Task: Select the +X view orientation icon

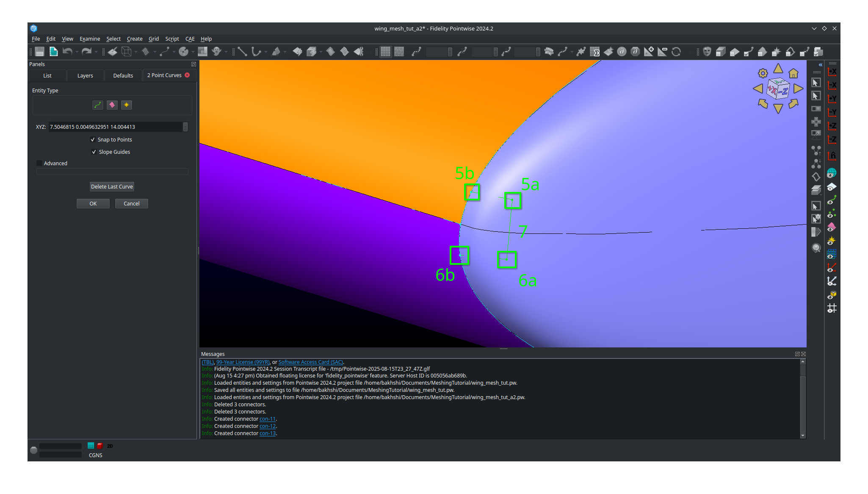Action: coord(832,72)
